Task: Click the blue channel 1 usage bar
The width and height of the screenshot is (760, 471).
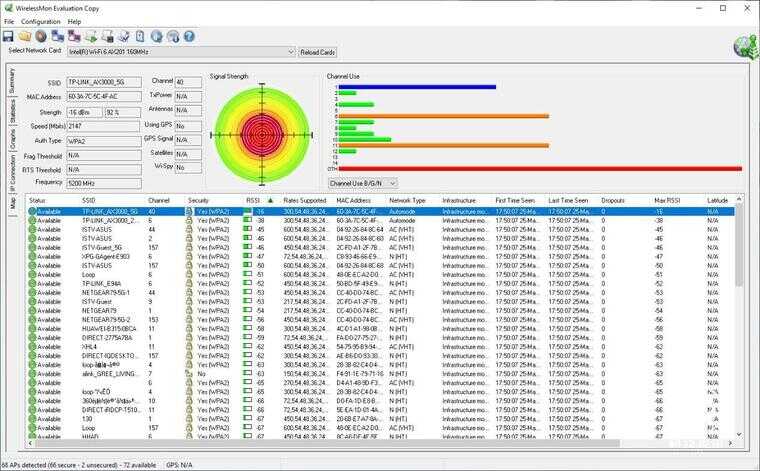Action: 417,87
